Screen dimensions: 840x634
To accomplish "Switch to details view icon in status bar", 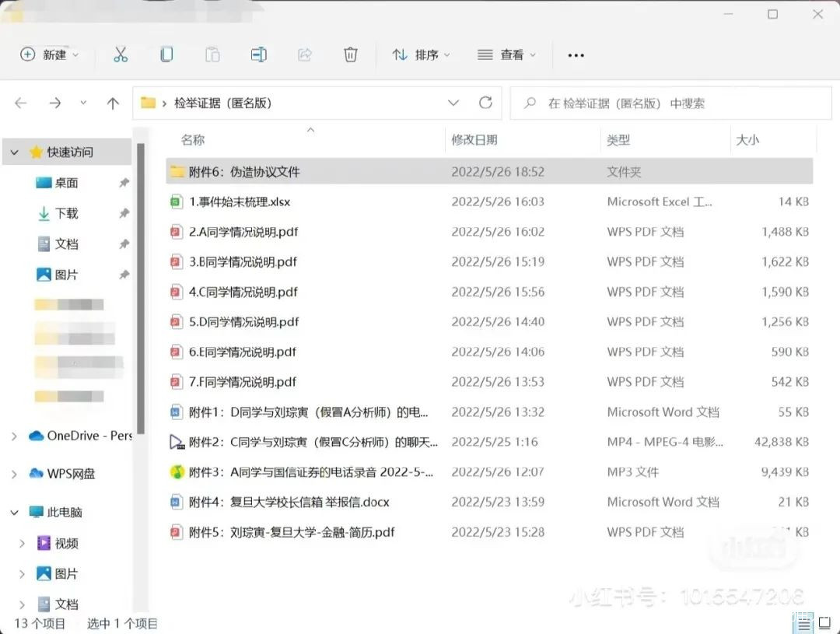I will click(803, 624).
